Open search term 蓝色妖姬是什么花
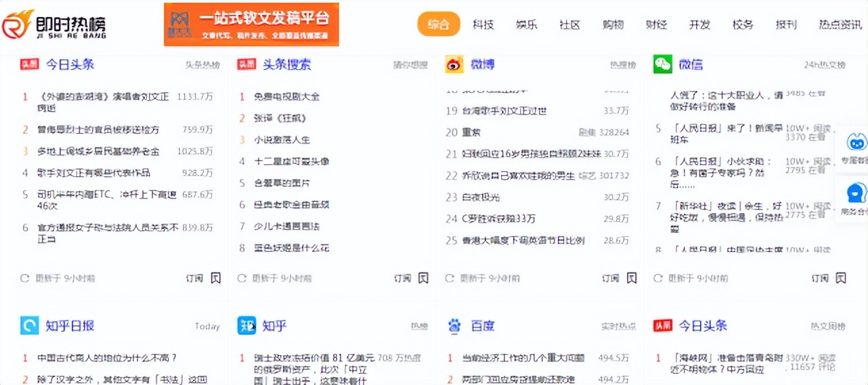Image resolution: width=868 pixels, height=385 pixels. click(x=292, y=248)
